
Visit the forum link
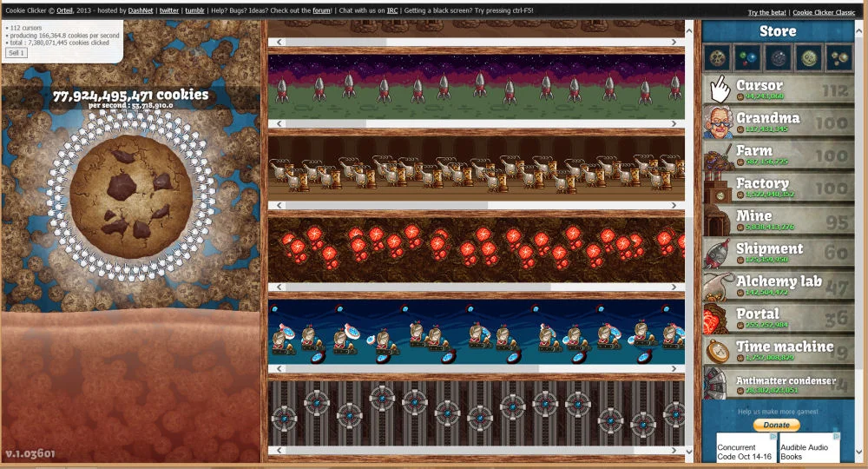pos(321,10)
